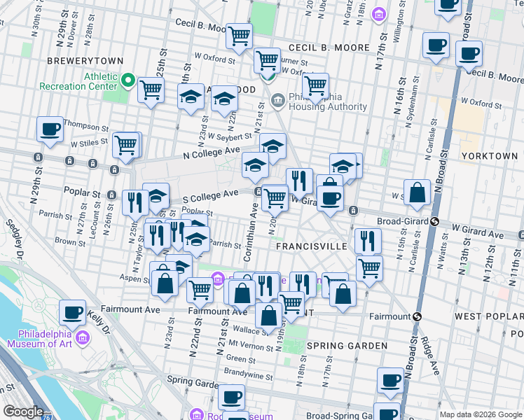The height and width of the screenshot is (420, 524).
Task: Select the Athletic Recreation Center label text
Action: coord(78,81)
